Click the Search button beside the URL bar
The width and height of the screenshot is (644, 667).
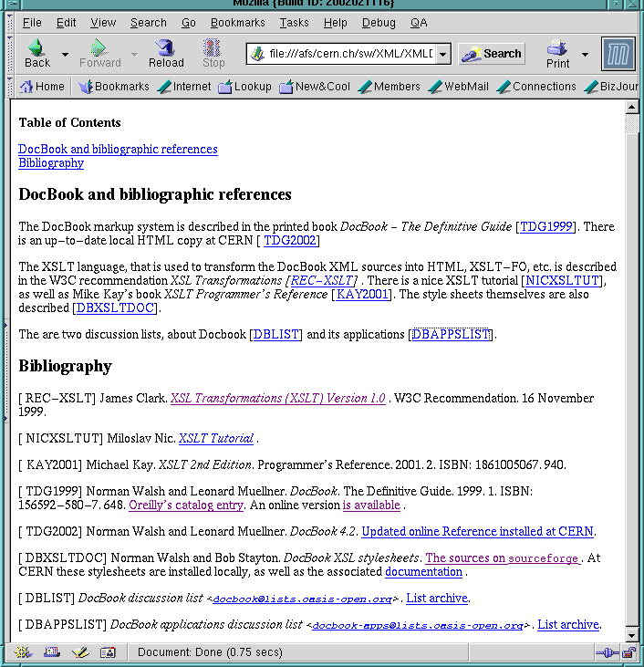492,54
